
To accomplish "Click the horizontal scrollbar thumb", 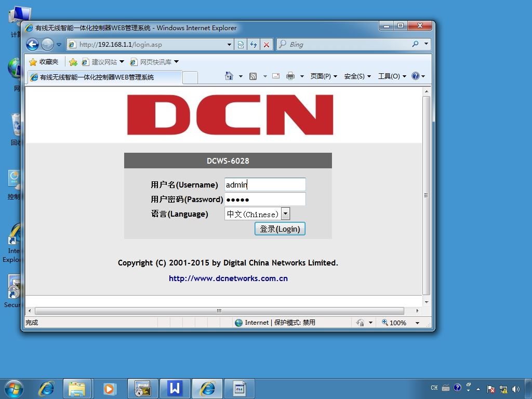I will 220,311.
